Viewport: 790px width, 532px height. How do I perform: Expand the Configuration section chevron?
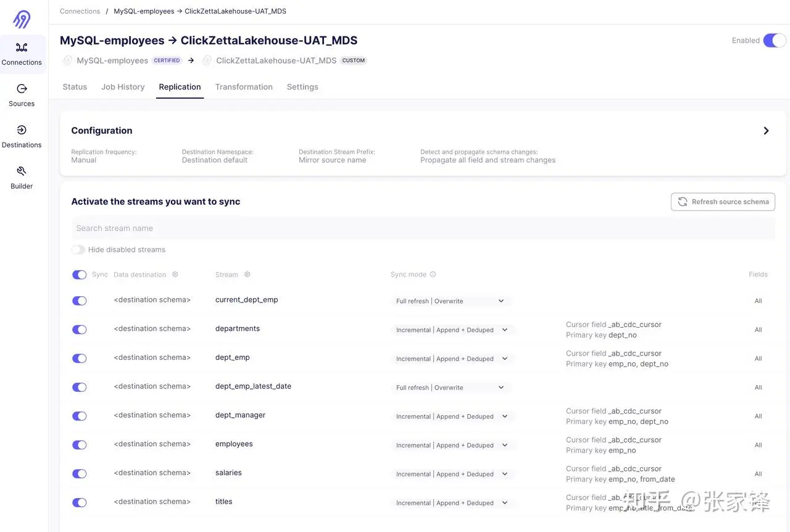766,131
